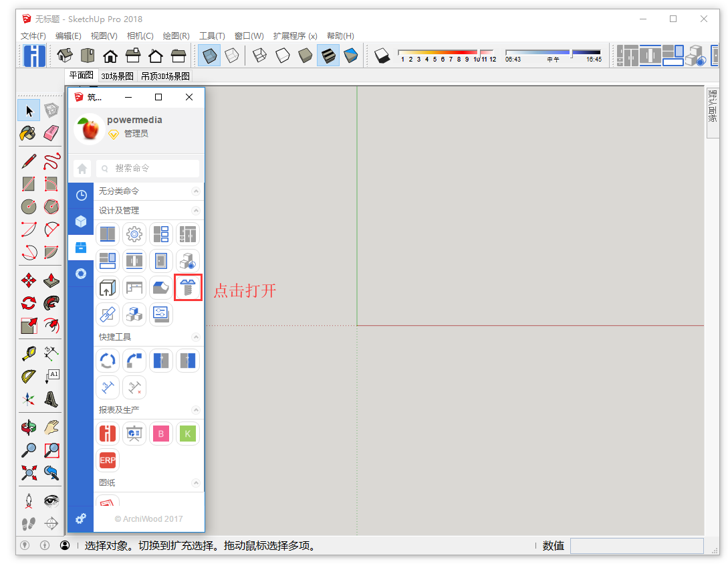Collapse the 快捷工具 section
Screen dimensions: 728x566
pyautogui.click(x=196, y=337)
